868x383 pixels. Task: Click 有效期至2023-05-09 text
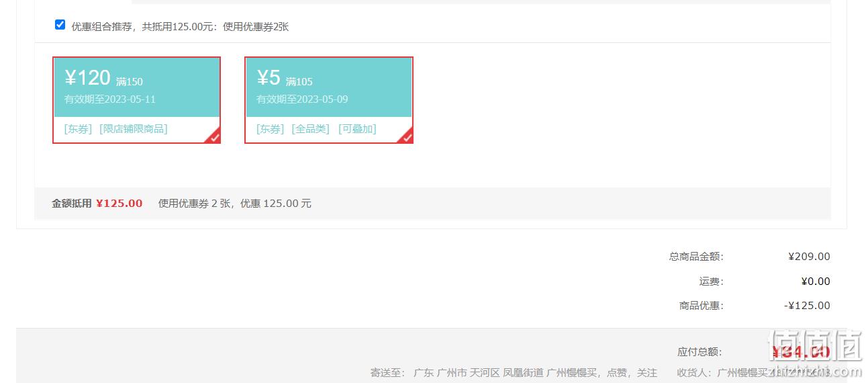click(302, 99)
